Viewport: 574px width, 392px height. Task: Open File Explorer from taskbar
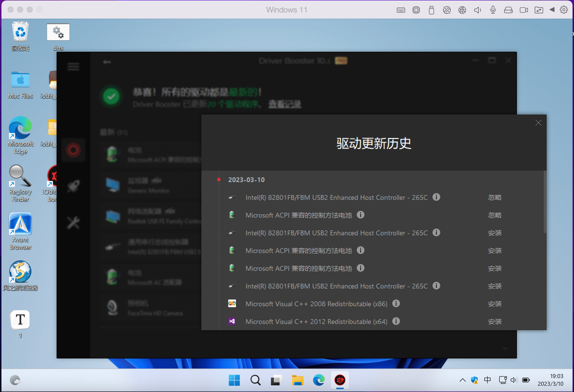tap(298, 380)
